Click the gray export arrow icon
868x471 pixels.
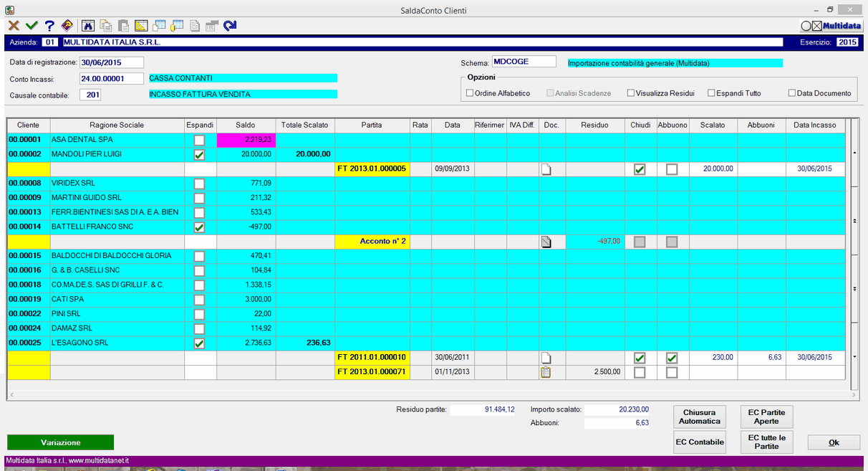click(212, 26)
